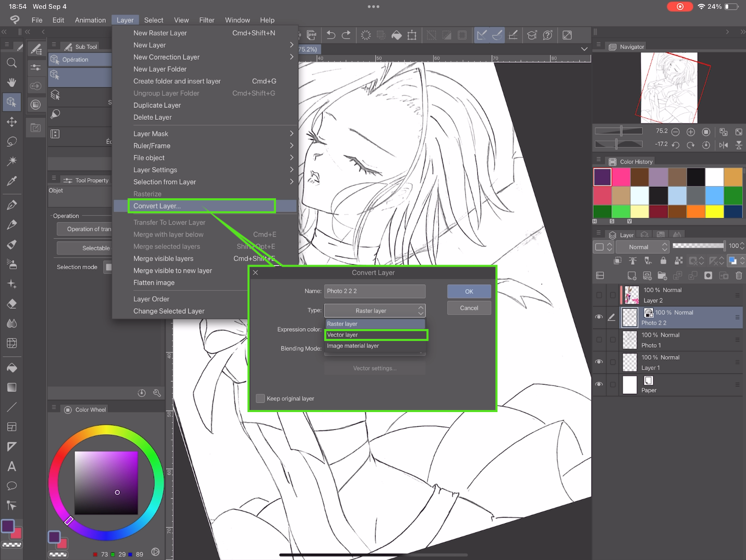This screenshot has height=560, width=746.
Task: Select the Hand move tool
Action: 11,83
